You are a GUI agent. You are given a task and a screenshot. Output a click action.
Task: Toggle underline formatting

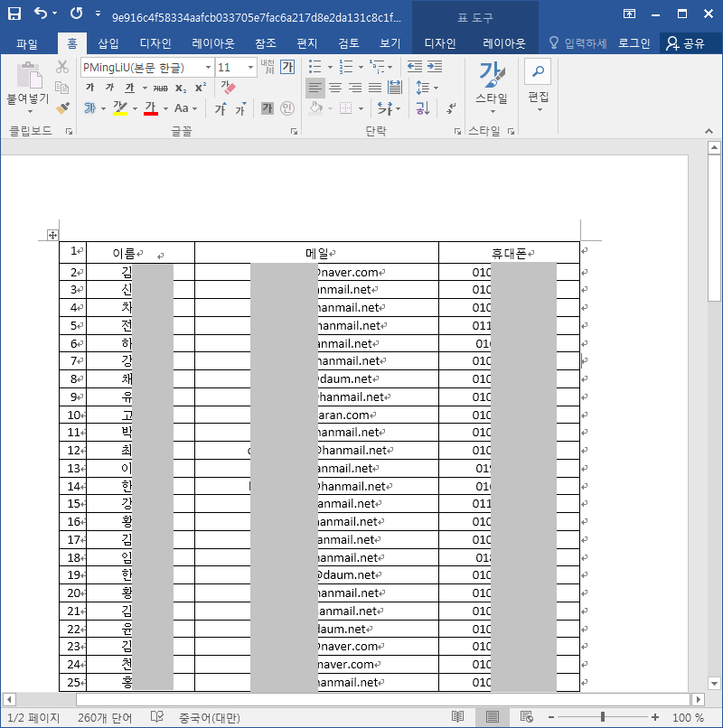pyautogui.click(x=129, y=88)
